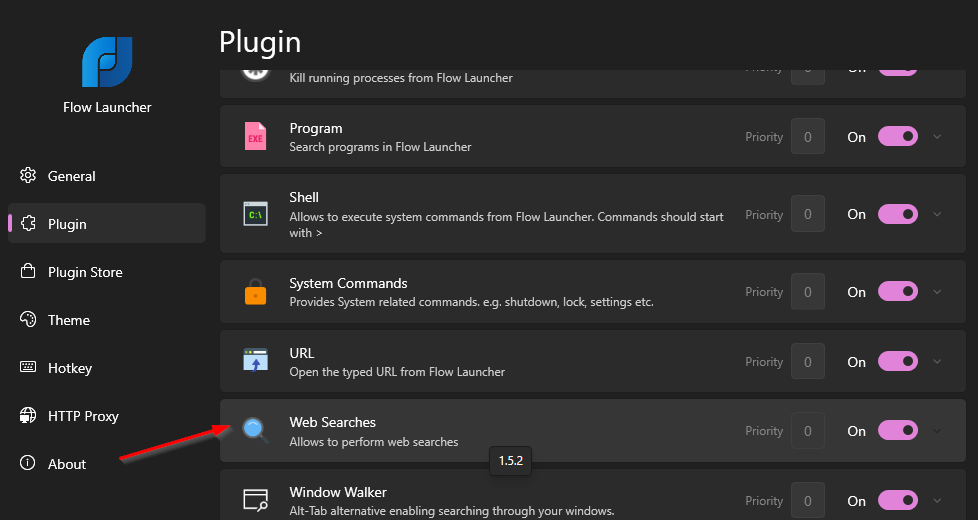Screen dimensions: 978x520
Task: Click the Shell plugin priority field
Action: (808, 214)
